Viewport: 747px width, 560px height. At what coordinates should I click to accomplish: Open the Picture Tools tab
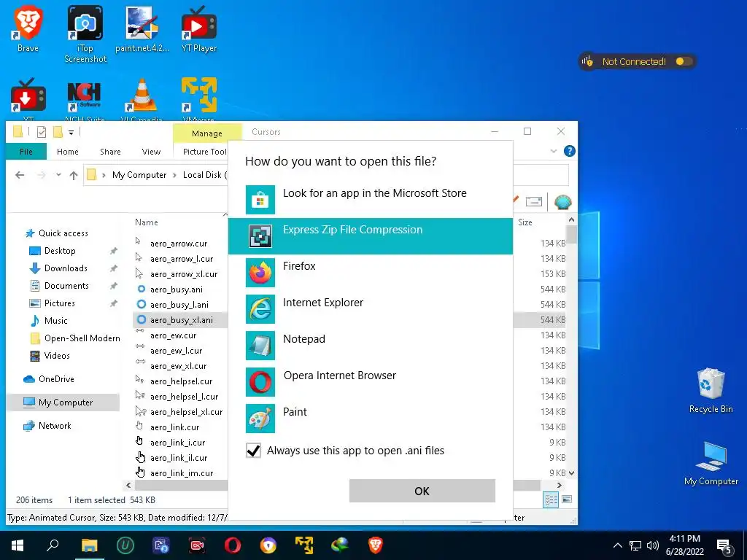205,152
